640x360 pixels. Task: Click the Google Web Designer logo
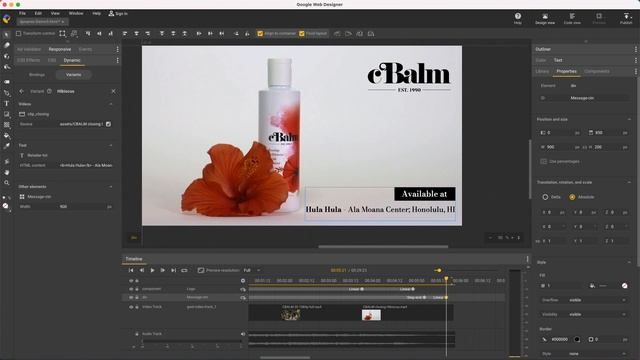click(7, 19)
